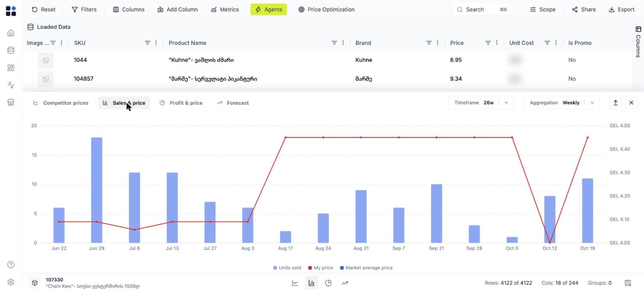644x293 pixels.
Task: Switch to the Competitor prices tab
Action: click(x=61, y=103)
